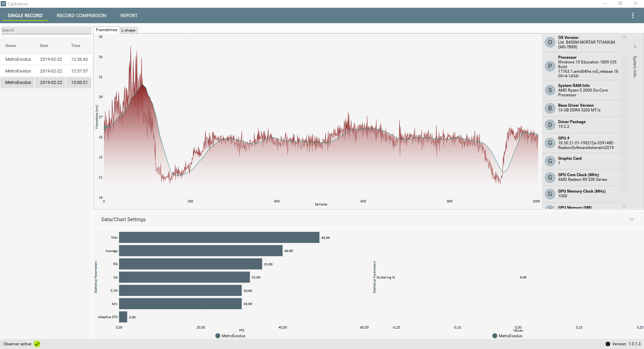This screenshot has width=644, height=349.
Task: Click the AMD Radeon R9 200 Series entry
Action: [x=583, y=180]
